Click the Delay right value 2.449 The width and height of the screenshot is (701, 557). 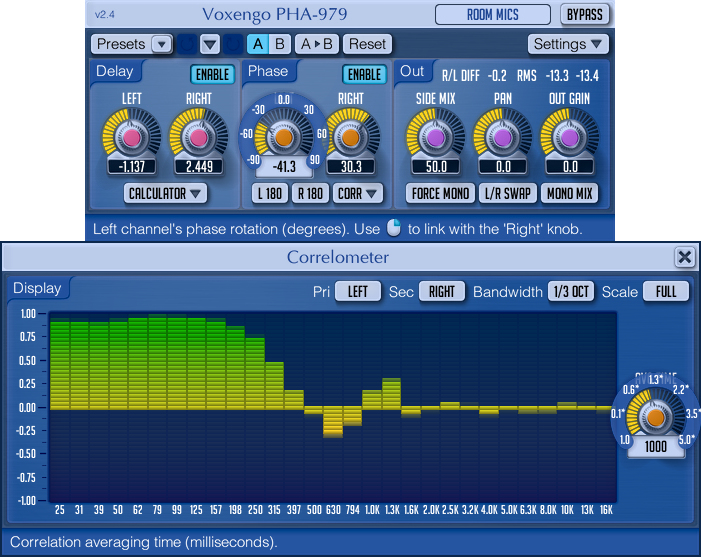click(198, 167)
